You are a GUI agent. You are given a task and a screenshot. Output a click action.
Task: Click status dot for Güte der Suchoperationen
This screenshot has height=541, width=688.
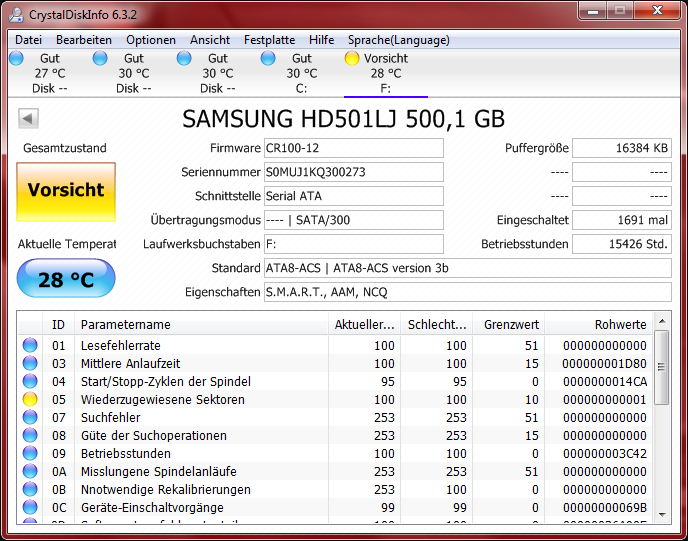click(30, 435)
